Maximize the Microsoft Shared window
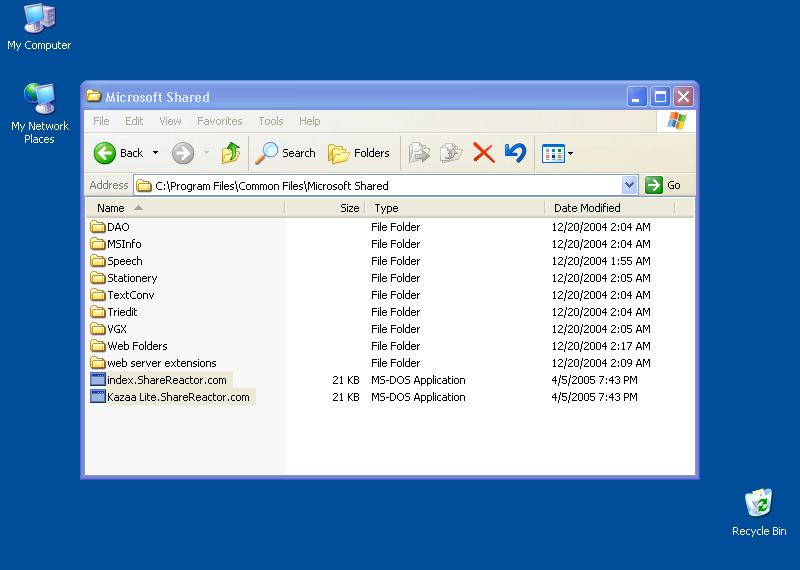800x570 pixels. [660, 96]
